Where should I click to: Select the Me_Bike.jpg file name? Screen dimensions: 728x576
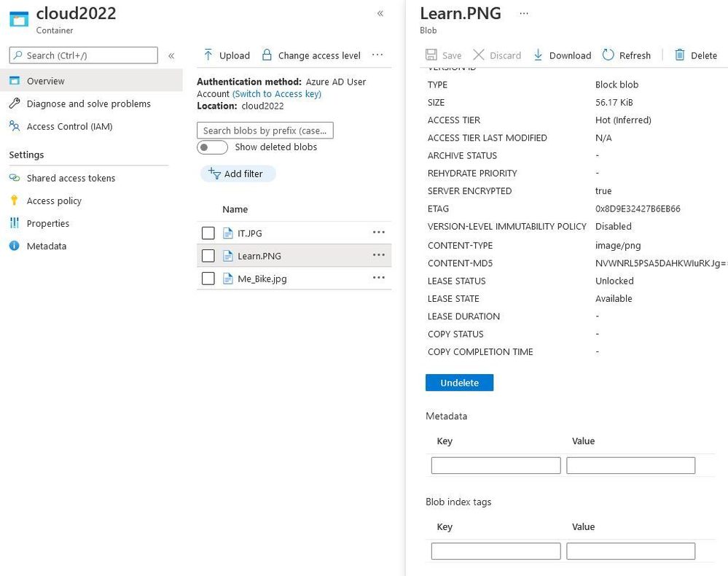coord(262,279)
